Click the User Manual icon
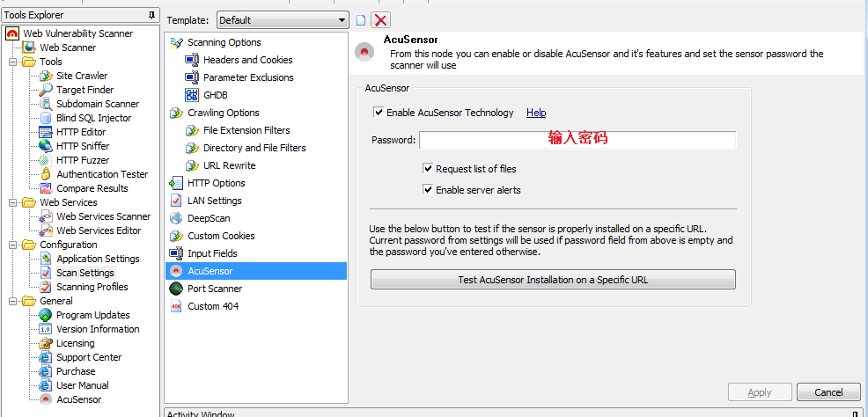868x417 pixels. 46,385
